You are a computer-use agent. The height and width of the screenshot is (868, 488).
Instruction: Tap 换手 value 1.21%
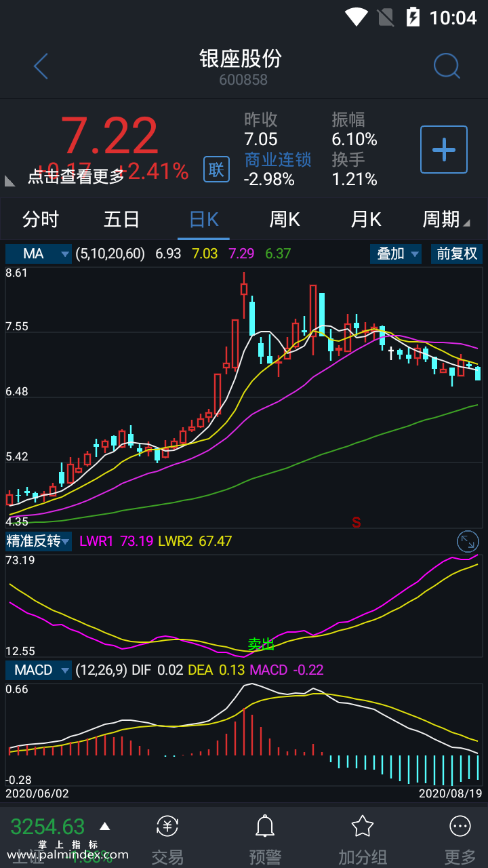point(354,179)
